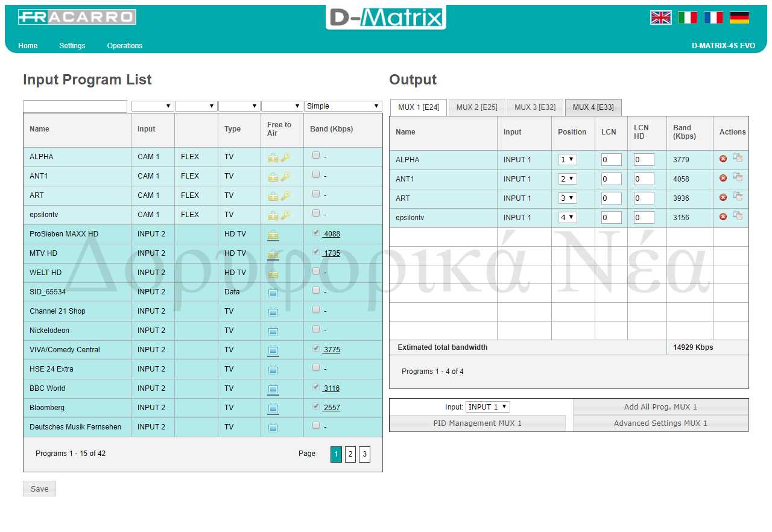Open the INPUT 1 selector under Output
Screen dimensions: 772x532
[488, 407]
